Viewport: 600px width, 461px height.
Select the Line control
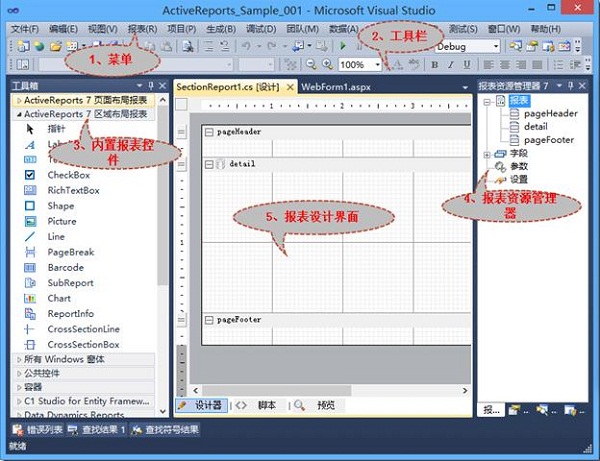click(56, 236)
